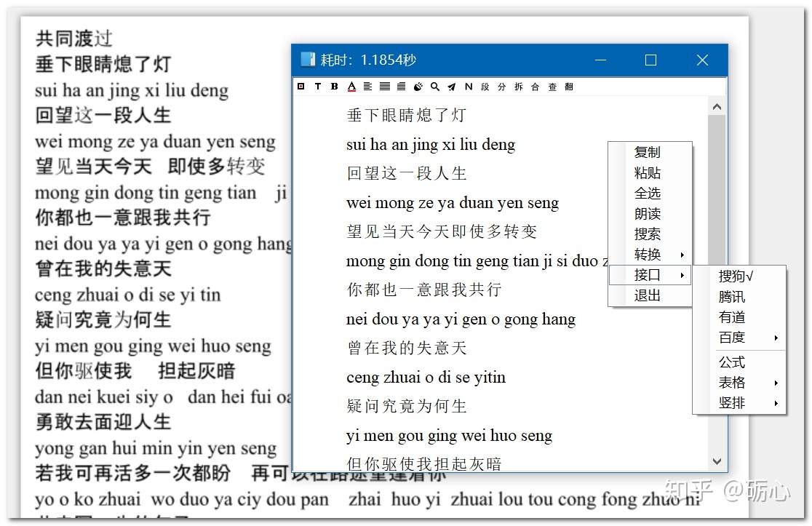The height and width of the screenshot is (526, 812).
Task: Click line 'wei mong ze ya duan yen seng' in result window
Action: 453,202
